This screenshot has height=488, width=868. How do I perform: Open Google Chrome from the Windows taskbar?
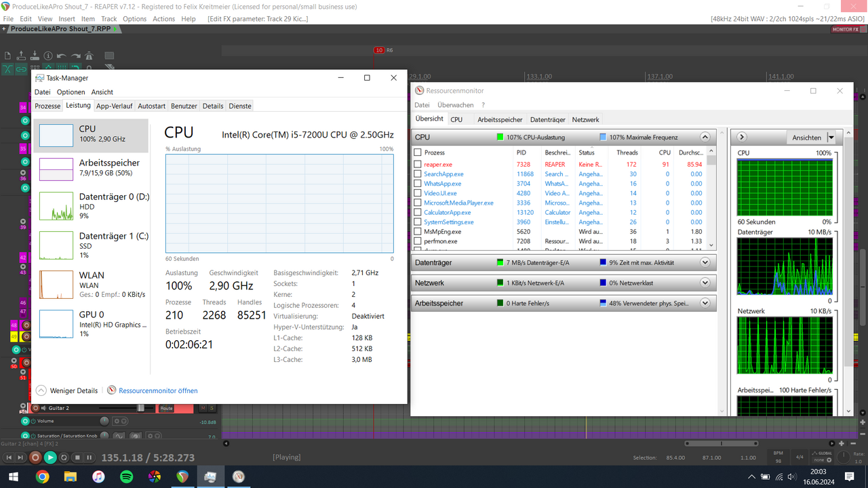[x=42, y=477]
